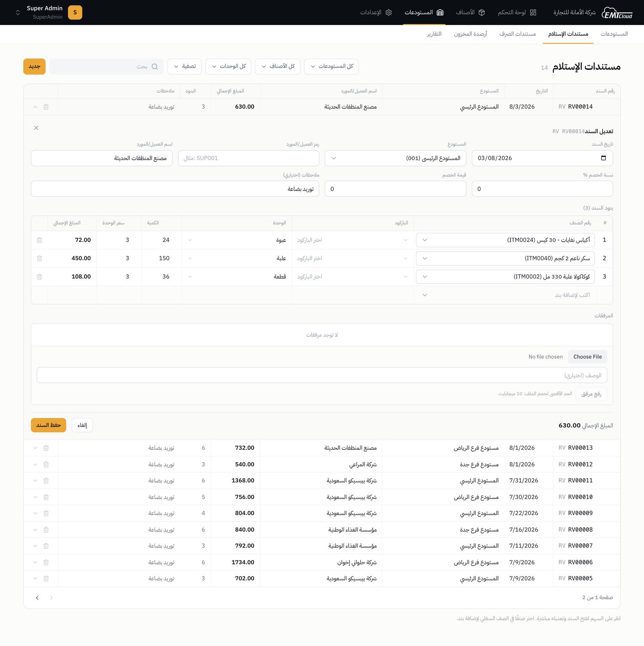Open calendar picker in document date field
The width and height of the screenshot is (644, 646).
click(603, 158)
